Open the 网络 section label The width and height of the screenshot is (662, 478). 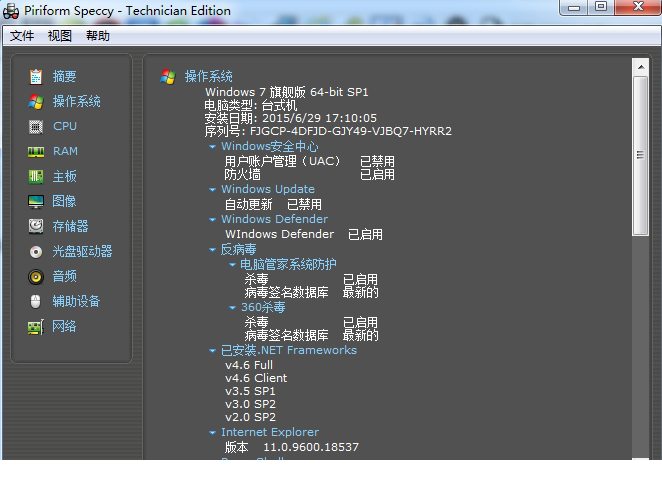tap(64, 326)
